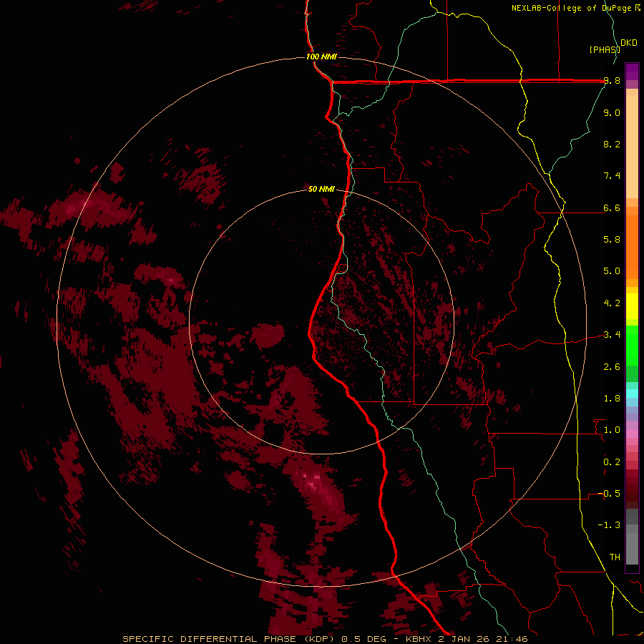Click the cyan swatch in the color bar
The width and height of the screenshot is (644, 644).
pos(632,394)
